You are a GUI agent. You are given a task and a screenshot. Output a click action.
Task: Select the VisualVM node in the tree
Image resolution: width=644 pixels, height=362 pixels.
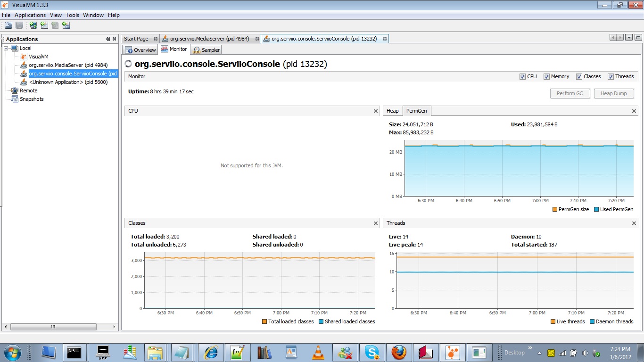38,57
